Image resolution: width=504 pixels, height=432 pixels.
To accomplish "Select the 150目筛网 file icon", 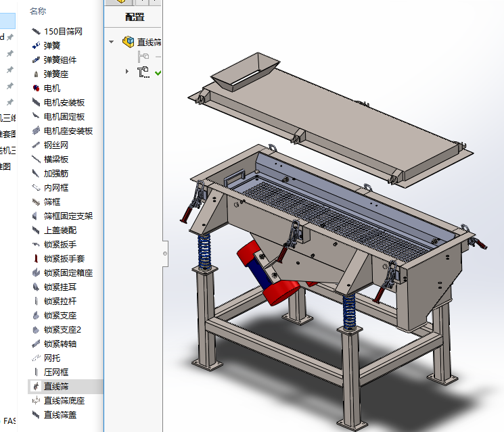I will [36, 32].
